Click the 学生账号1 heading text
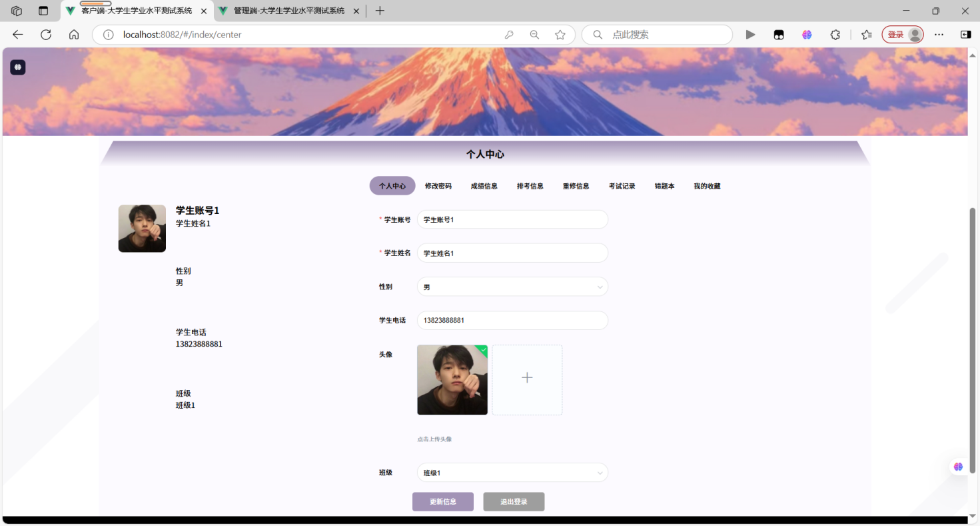This screenshot has height=526, width=980. pos(197,211)
